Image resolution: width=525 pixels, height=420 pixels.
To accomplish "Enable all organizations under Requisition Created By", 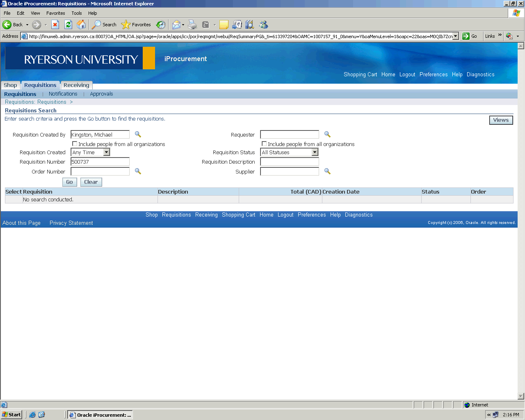I will tap(75, 144).
